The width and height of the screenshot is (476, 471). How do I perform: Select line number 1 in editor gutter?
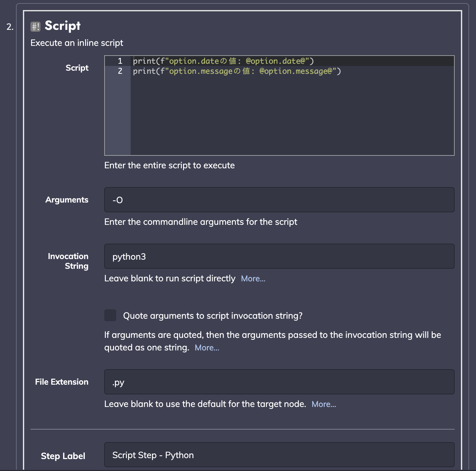tap(120, 61)
